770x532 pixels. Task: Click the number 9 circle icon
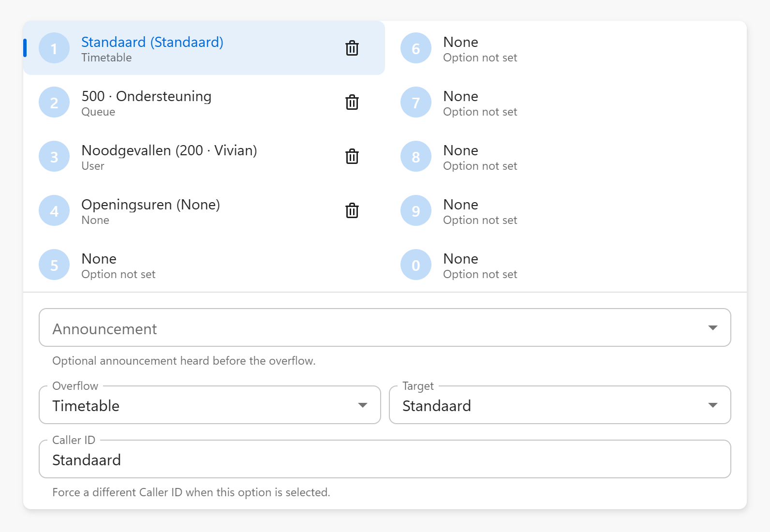[x=415, y=211]
